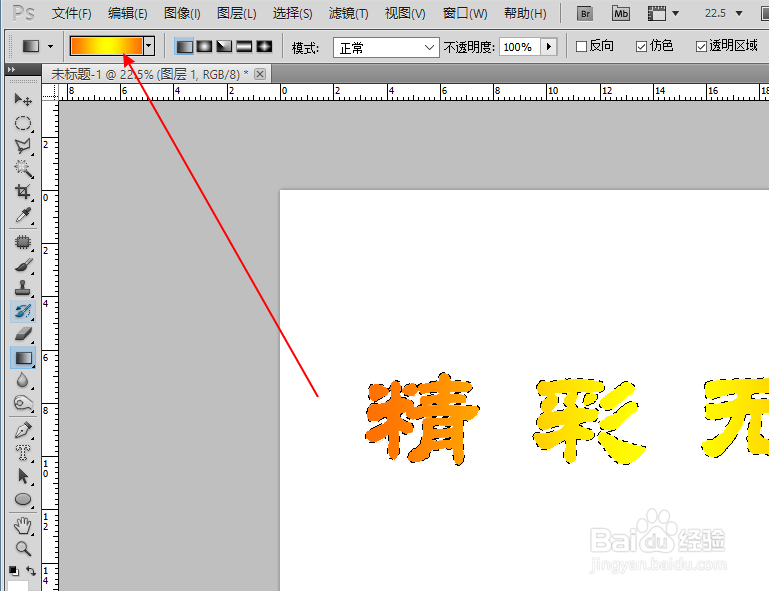Select the Clone Stamp tool
Screen dimensions: 769x591
[23, 288]
